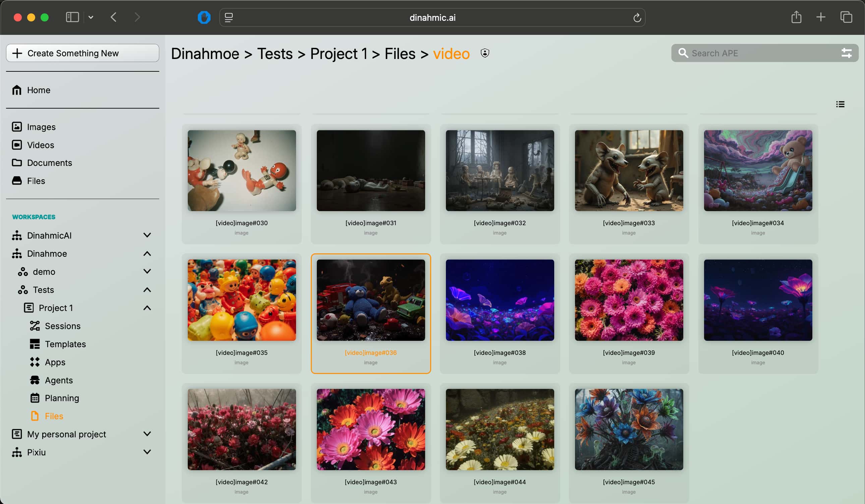Toggle the Safari sidebar panel

72,17
